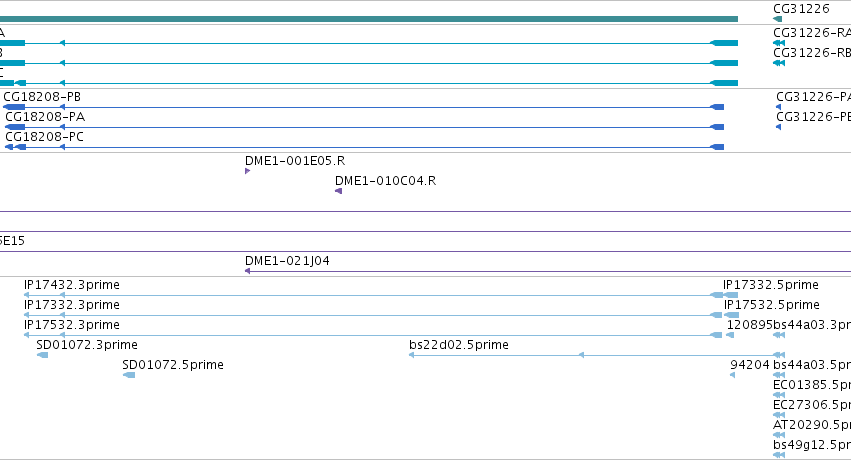The height and width of the screenshot is (460, 851).
Task: Click the CG31226-RB transcript label
Action: (x=812, y=53)
